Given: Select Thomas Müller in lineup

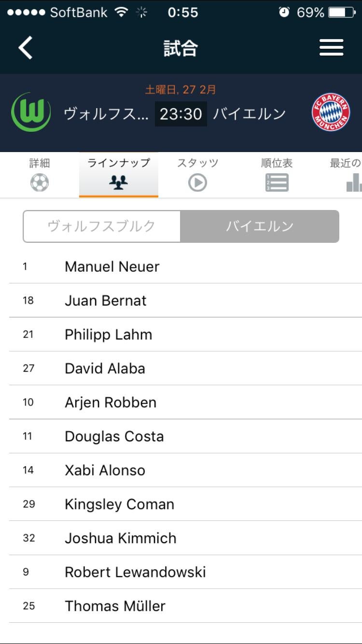Looking at the screenshot, I should pyautogui.click(x=115, y=606).
